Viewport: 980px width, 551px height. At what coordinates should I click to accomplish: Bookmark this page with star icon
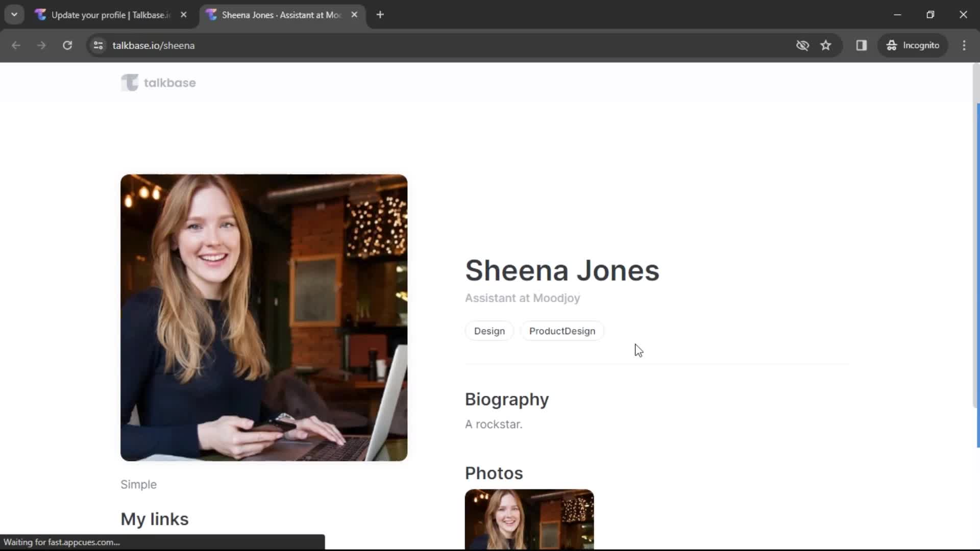coord(826,45)
